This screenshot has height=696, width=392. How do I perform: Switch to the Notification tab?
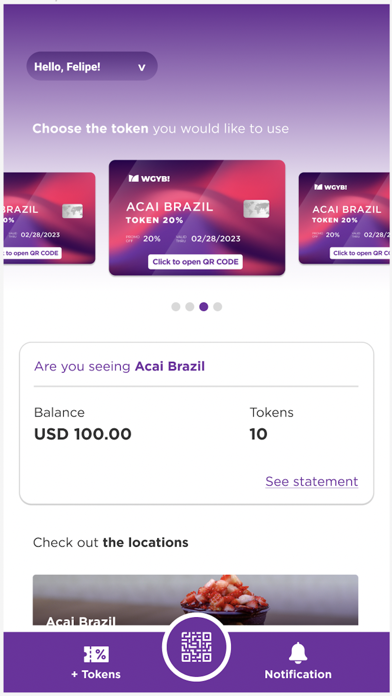298,661
